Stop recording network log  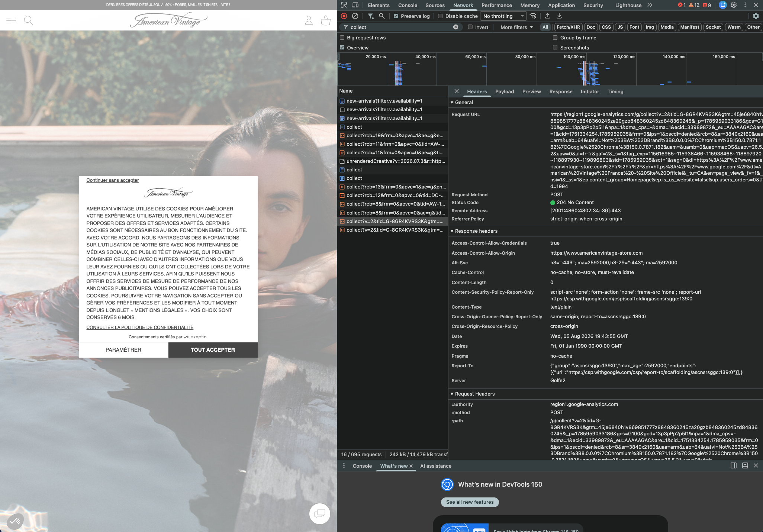point(344,16)
